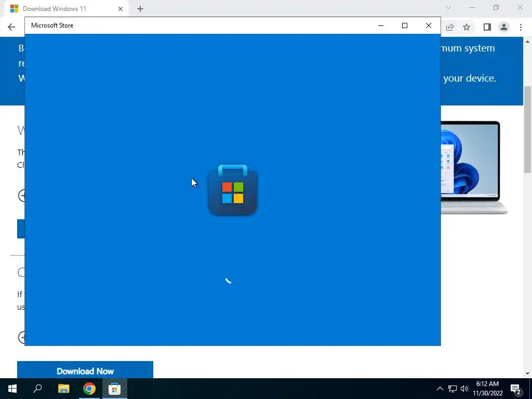The width and height of the screenshot is (532, 399).
Task: Maximize the Microsoft Store window
Action: [x=404, y=25]
